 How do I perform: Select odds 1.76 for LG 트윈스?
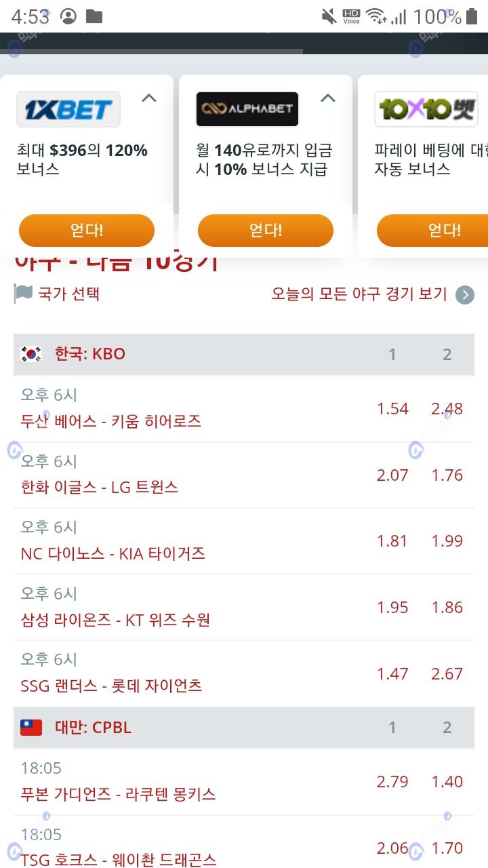tap(447, 475)
